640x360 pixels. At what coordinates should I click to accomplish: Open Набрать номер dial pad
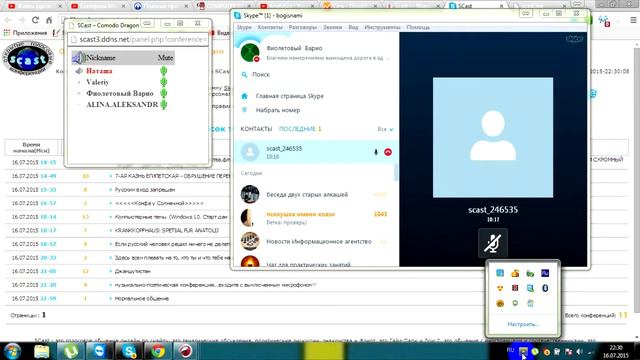tap(278, 110)
